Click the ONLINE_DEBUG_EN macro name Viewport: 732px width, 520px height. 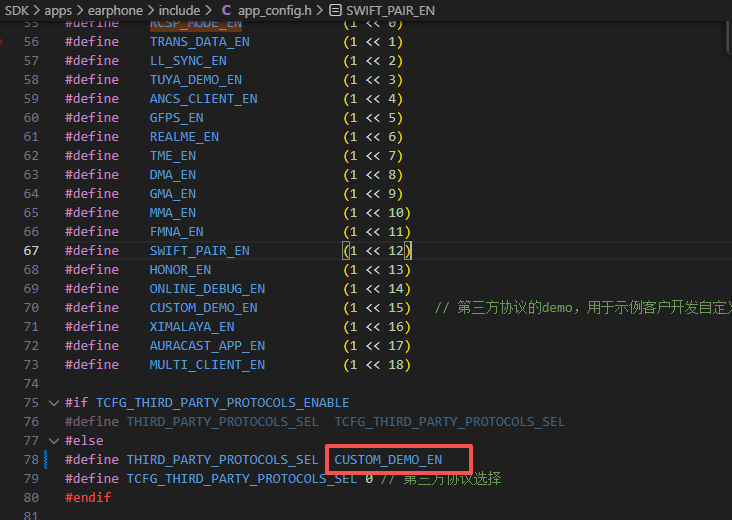pyautogui.click(x=207, y=288)
